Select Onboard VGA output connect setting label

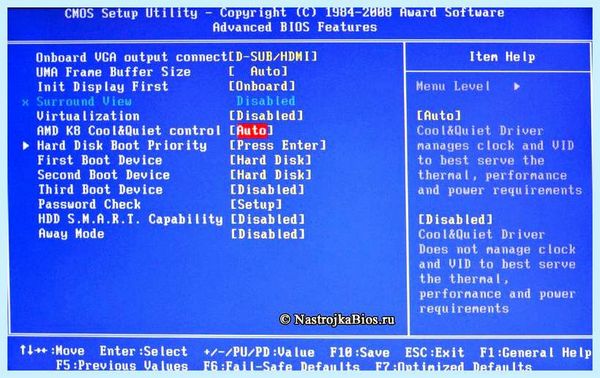(132, 57)
